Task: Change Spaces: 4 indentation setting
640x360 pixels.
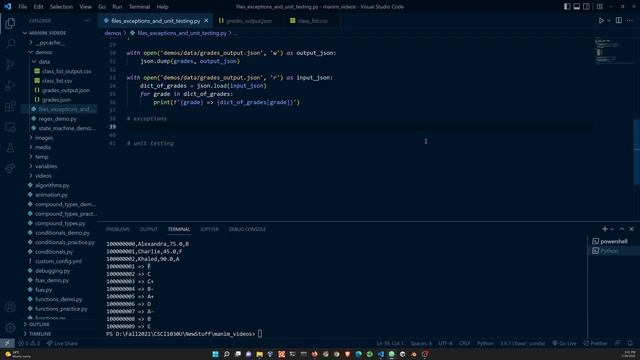Action: (x=421, y=343)
